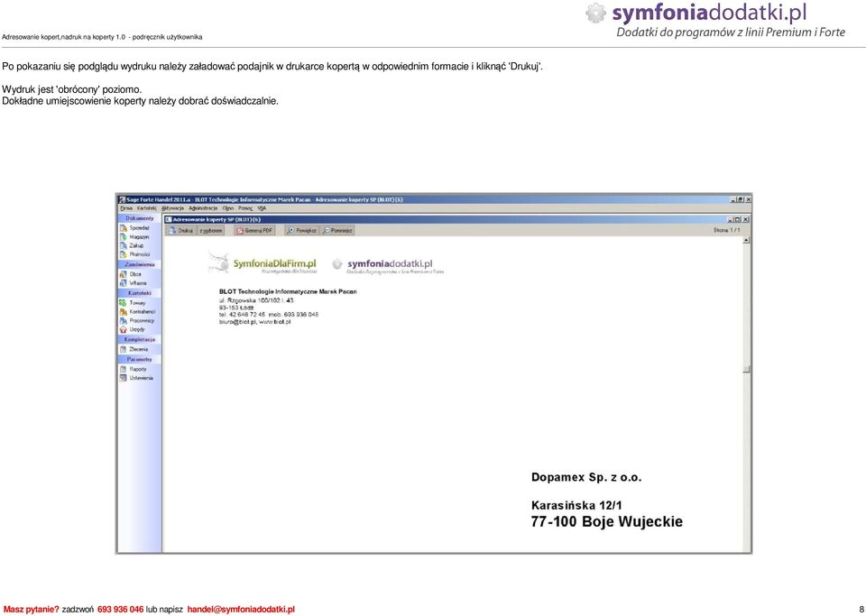This screenshot has width=866, height=616.
Task: Open the Kartoteki menu in menu bar
Action: pos(147,208)
